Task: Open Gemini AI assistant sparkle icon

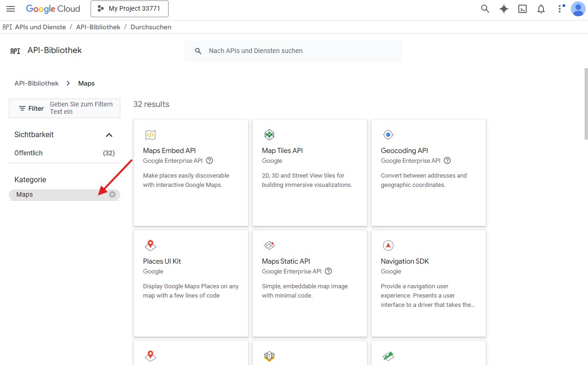Action: 504,9
